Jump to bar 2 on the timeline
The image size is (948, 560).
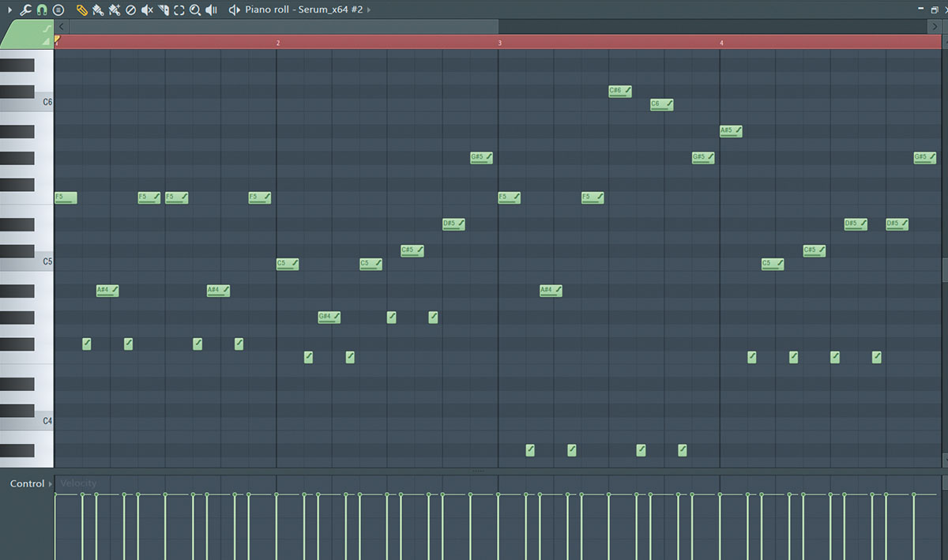278,43
